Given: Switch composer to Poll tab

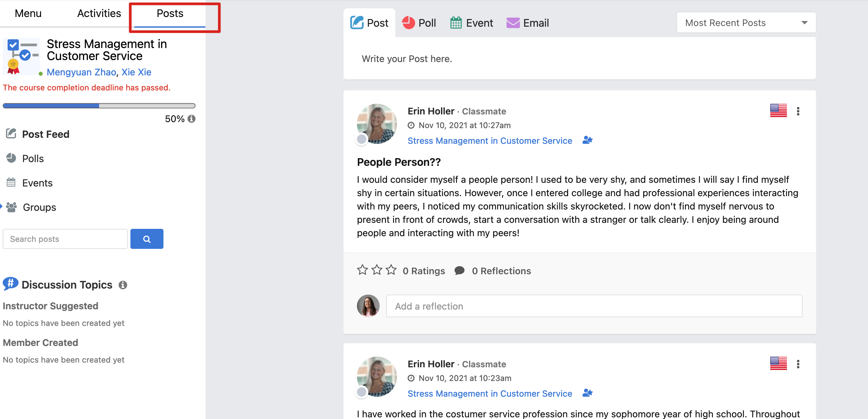Looking at the screenshot, I should [419, 23].
